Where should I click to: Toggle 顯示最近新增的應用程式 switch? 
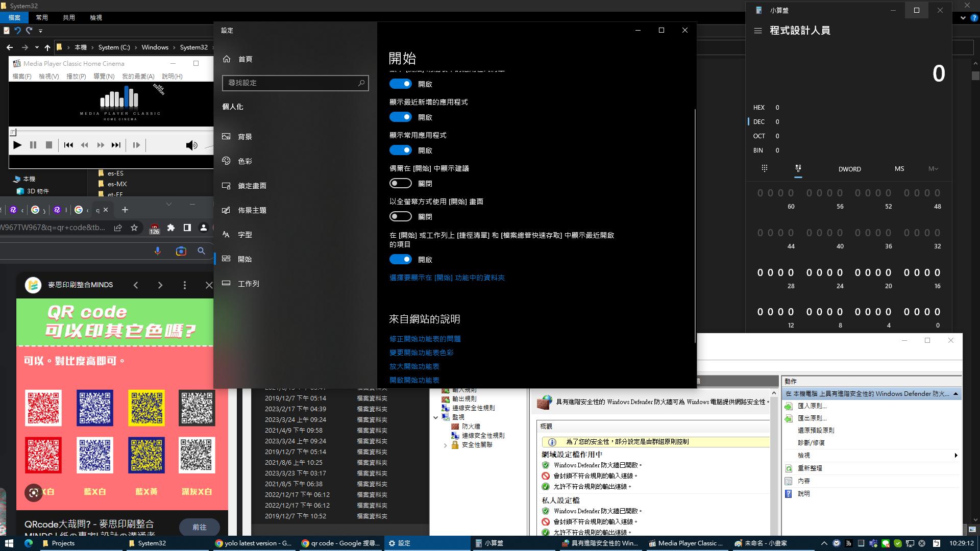point(401,117)
